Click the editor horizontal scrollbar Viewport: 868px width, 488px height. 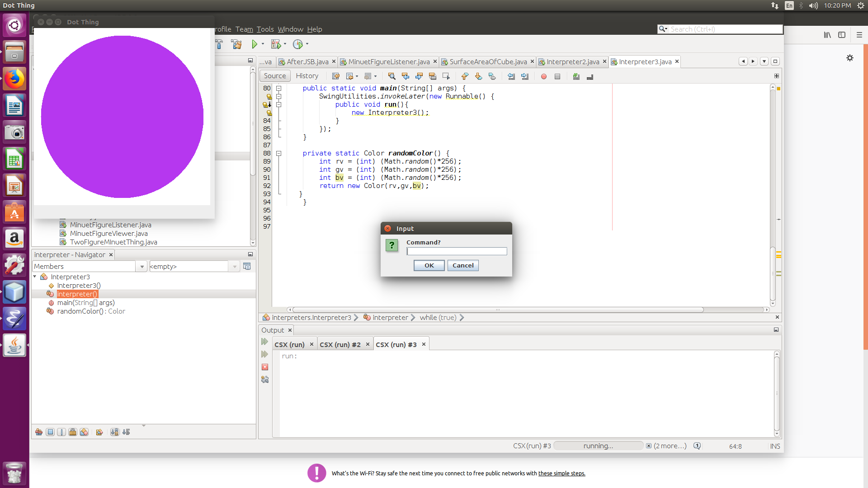(497, 310)
